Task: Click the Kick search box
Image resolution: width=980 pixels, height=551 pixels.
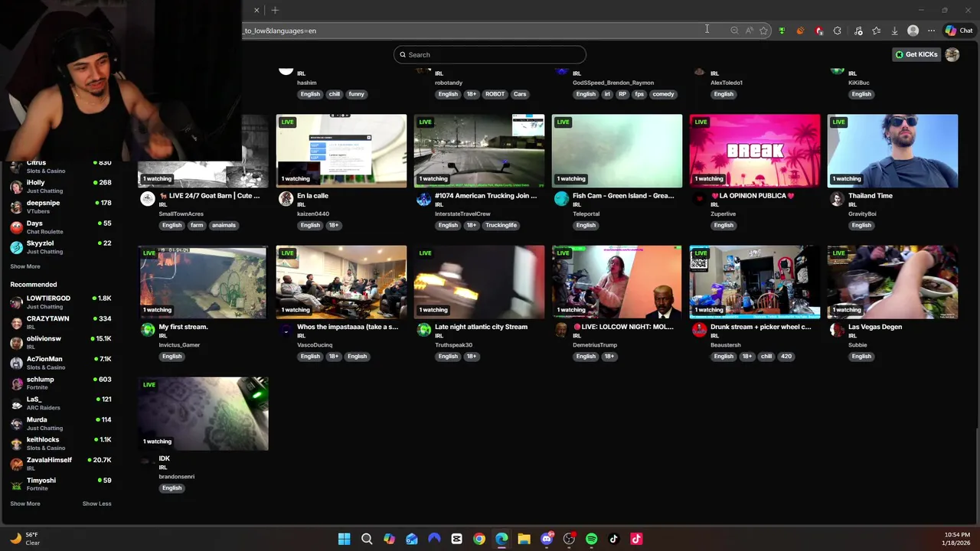Action: [x=490, y=54]
